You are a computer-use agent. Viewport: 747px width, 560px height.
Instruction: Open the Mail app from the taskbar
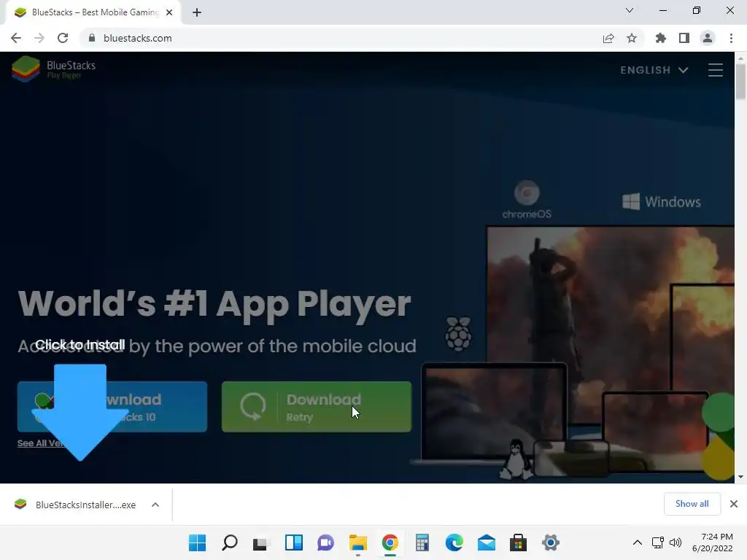[487, 542]
